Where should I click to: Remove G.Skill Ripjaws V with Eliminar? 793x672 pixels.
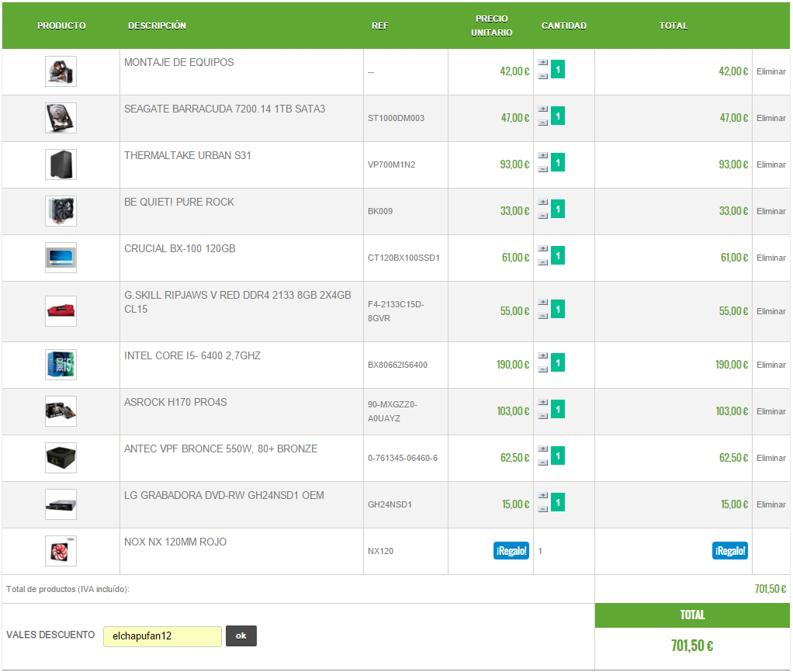pos(770,311)
